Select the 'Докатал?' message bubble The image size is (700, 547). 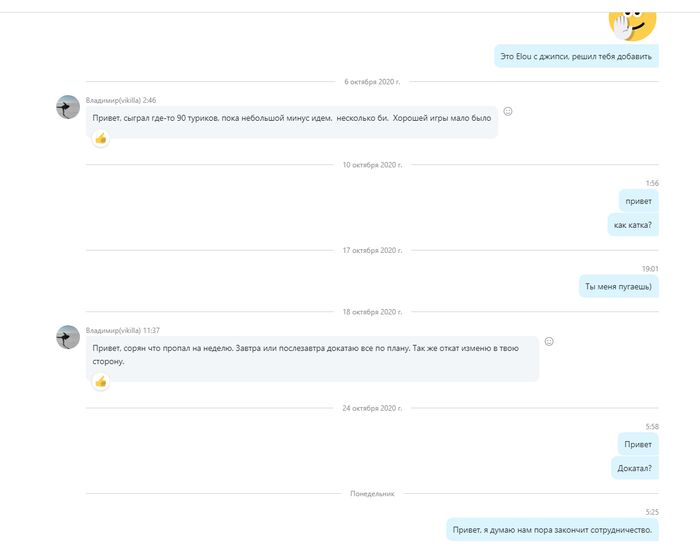pyautogui.click(x=634, y=467)
